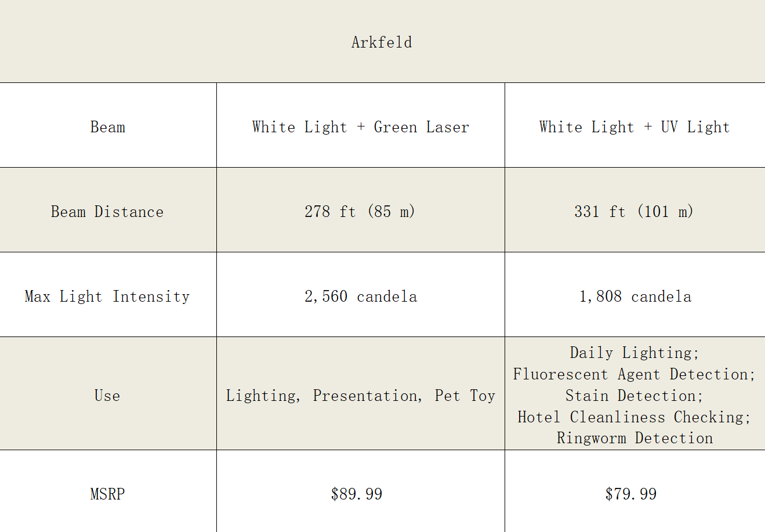This screenshot has height=532, width=765.
Task: Click the 2,560 candela value
Action: click(361, 296)
